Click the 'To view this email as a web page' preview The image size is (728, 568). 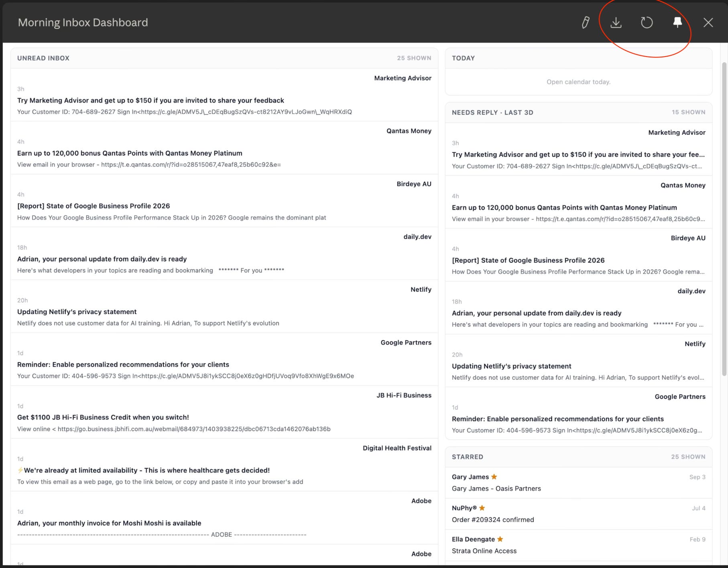click(x=160, y=482)
